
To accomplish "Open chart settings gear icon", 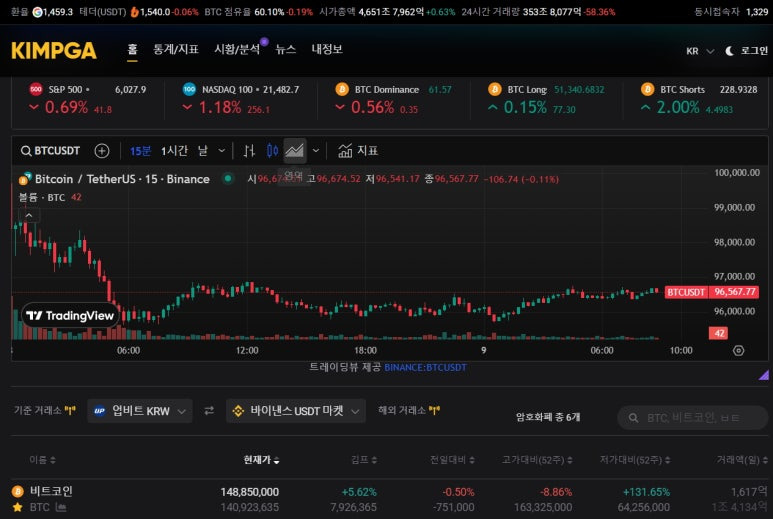I will 738,350.
